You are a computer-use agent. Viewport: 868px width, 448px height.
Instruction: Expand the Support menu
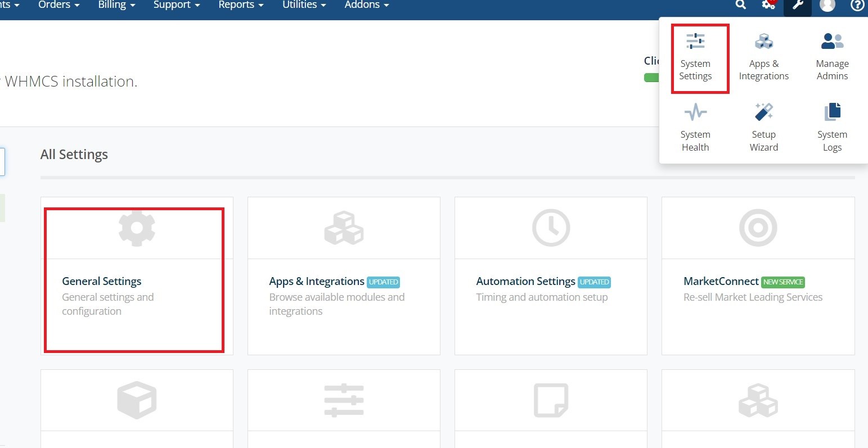click(x=177, y=5)
